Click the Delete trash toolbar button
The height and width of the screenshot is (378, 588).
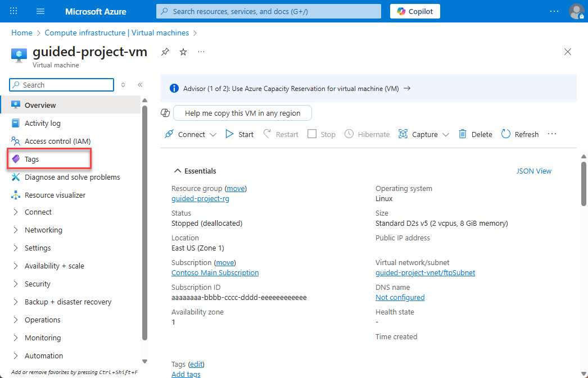point(476,134)
